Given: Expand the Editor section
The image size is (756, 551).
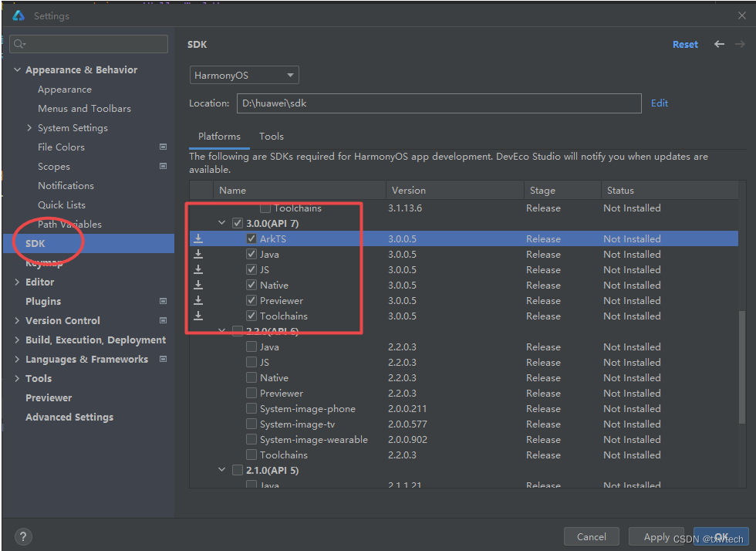Looking at the screenshot, I should point(17,282).
